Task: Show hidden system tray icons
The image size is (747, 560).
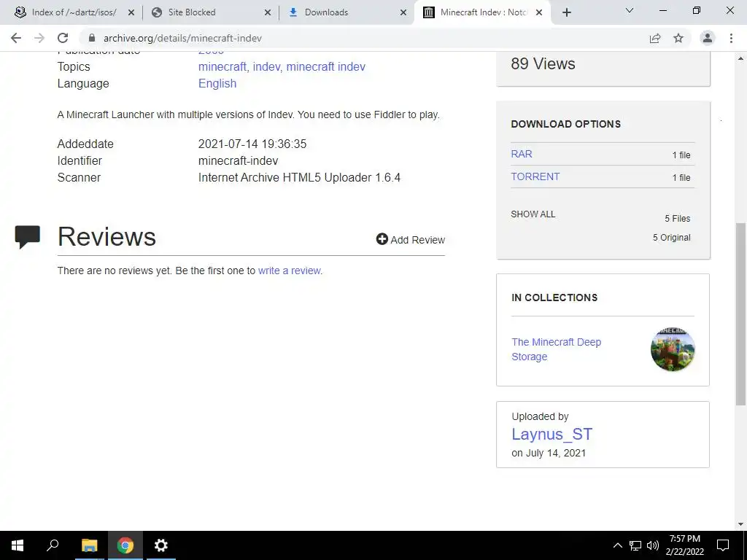Action: tap(617, 545)
